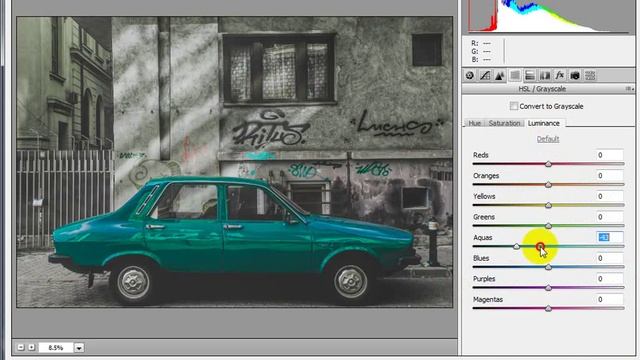Screen dimensions: 640x360
Task: Click the Magentas value field
Action: point(609,300)
